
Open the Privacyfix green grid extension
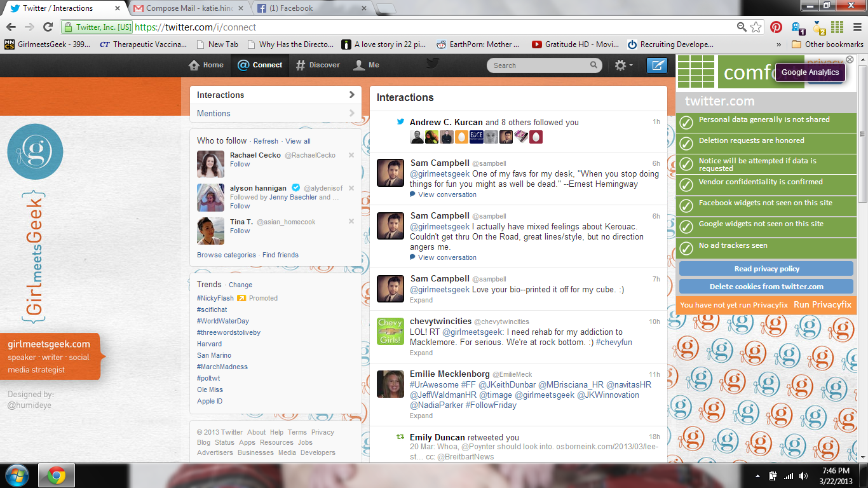tap(837, 27)
